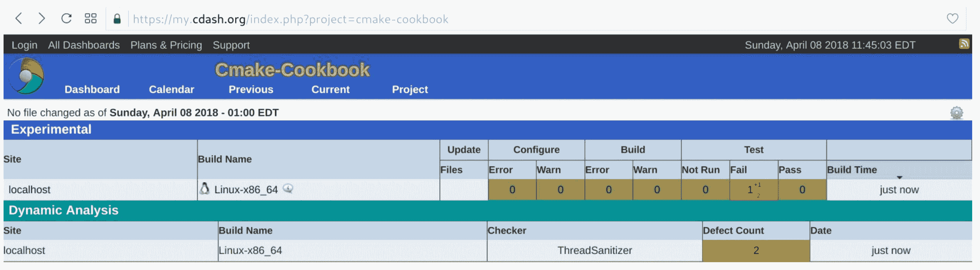
Task: Click the browser forward arrow
Action: 42,18
